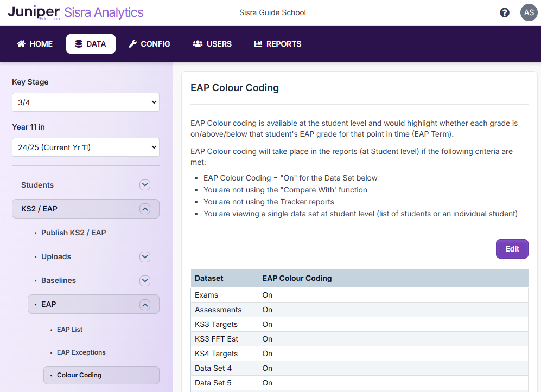
Task: Click the Juniper Sisra Analytics logo
Action: (x=75, y=12)
